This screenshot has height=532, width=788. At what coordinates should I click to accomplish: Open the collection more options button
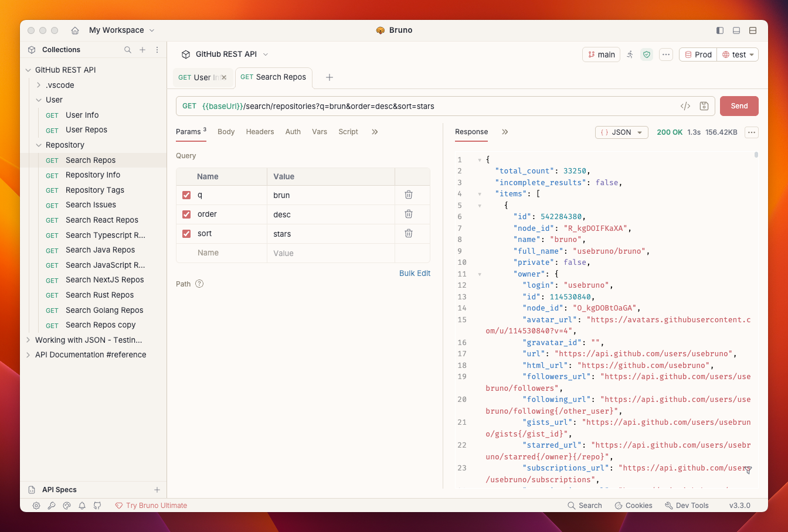(666, 54)
